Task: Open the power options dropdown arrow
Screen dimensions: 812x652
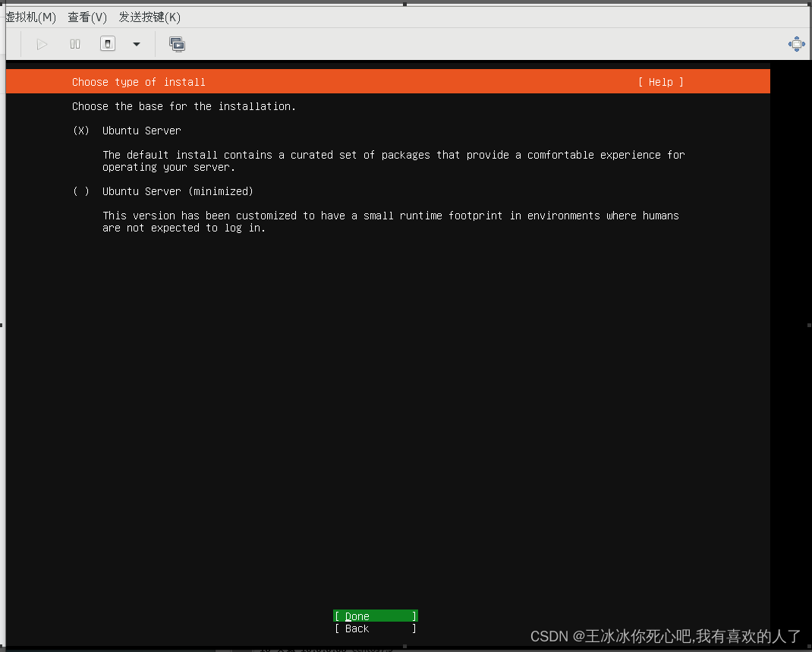Action: tap(137, 45)
